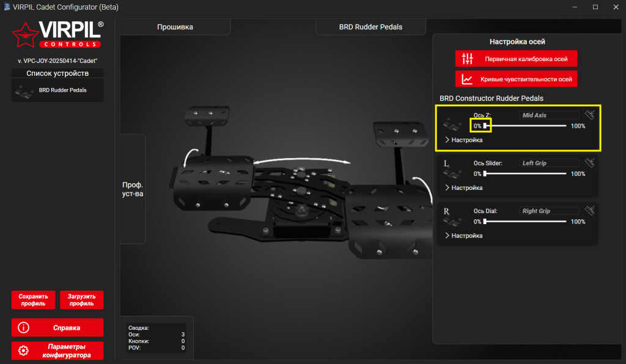Image resolution: width=626 pixels, height=364 pixels.
Task: Click the Настройка осей heading
Action: (x=517, y=42)
